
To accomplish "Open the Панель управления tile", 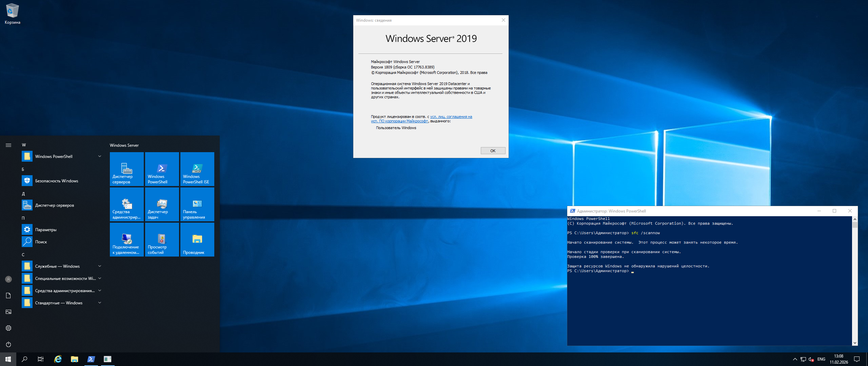I will point(197,204).
